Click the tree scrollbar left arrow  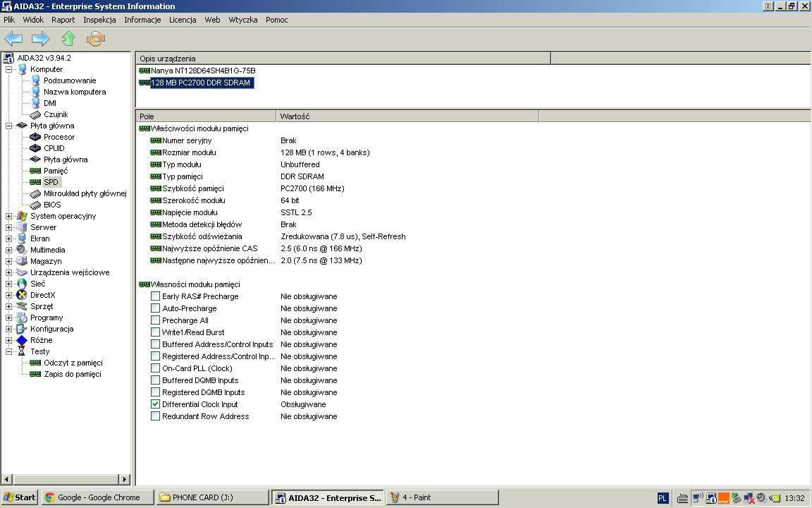pos(7,480)
